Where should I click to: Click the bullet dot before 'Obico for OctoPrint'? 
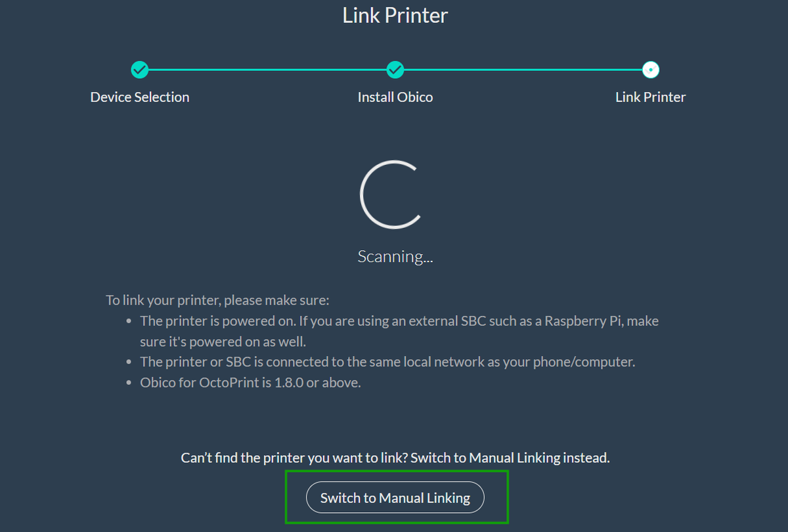[x=129, y=383]
